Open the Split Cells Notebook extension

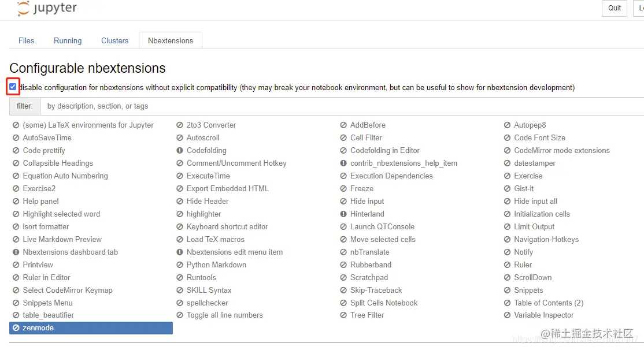(x=384, y=303)
